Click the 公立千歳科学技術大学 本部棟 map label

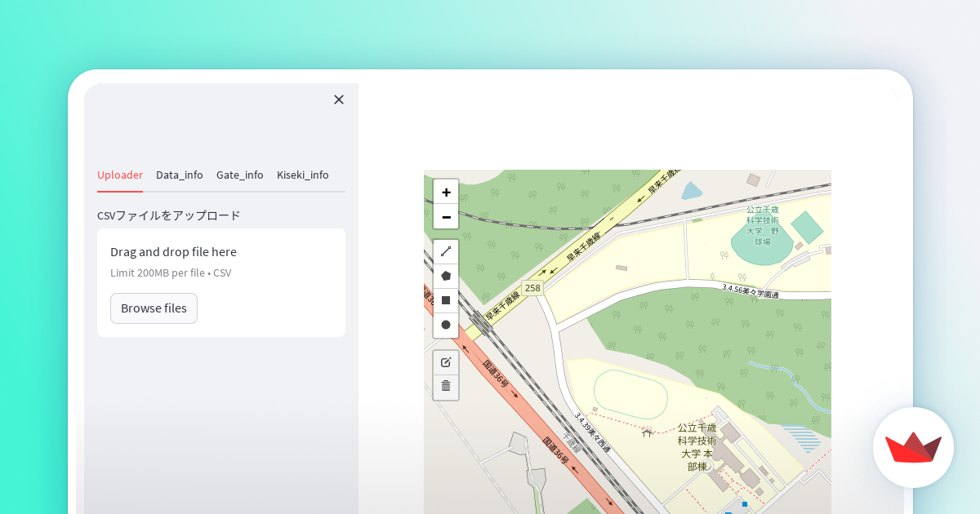point(697,445)
